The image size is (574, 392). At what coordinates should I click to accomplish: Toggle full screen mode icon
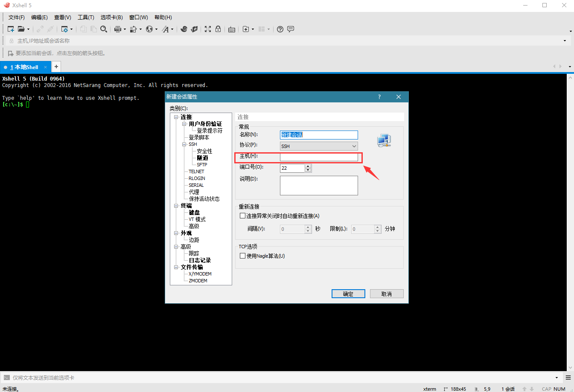coord(208,29)
